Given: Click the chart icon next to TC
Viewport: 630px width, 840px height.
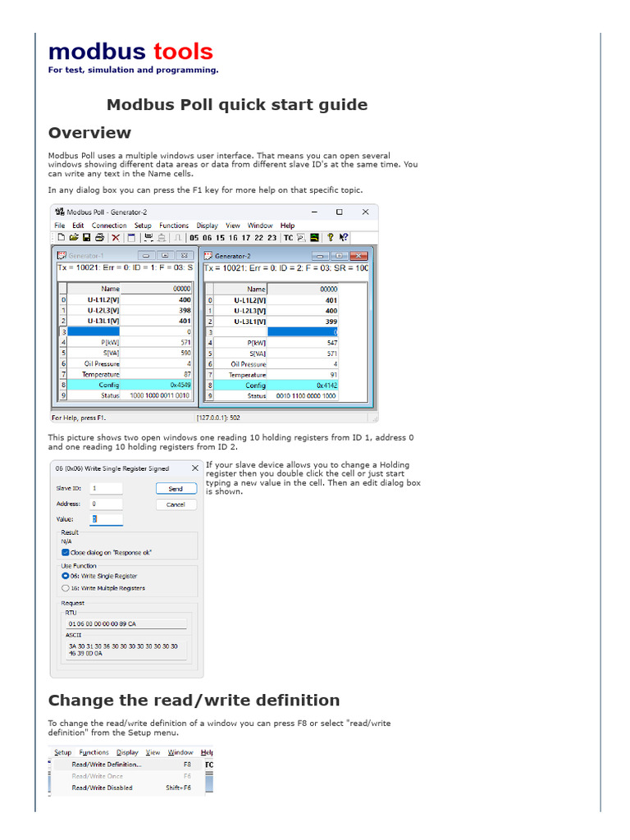Looking at the screenshot, I should pos(301,238).
